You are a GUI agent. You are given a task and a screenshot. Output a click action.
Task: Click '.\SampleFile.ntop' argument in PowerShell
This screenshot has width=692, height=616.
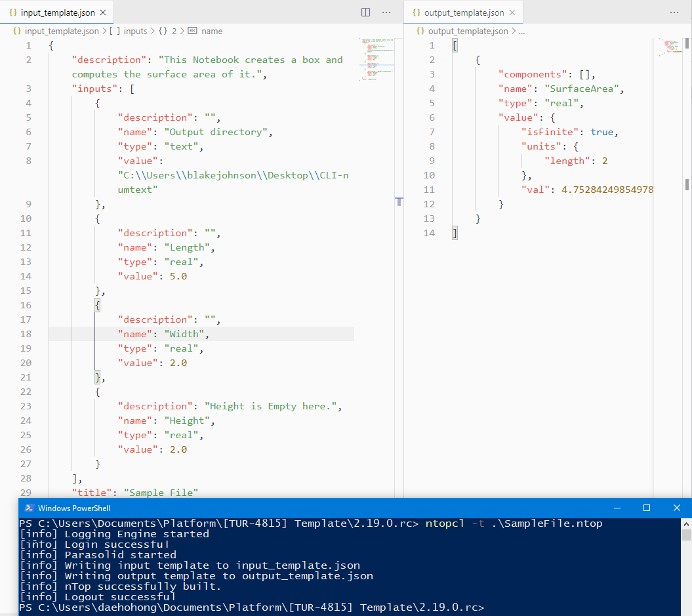coord(547,524)
